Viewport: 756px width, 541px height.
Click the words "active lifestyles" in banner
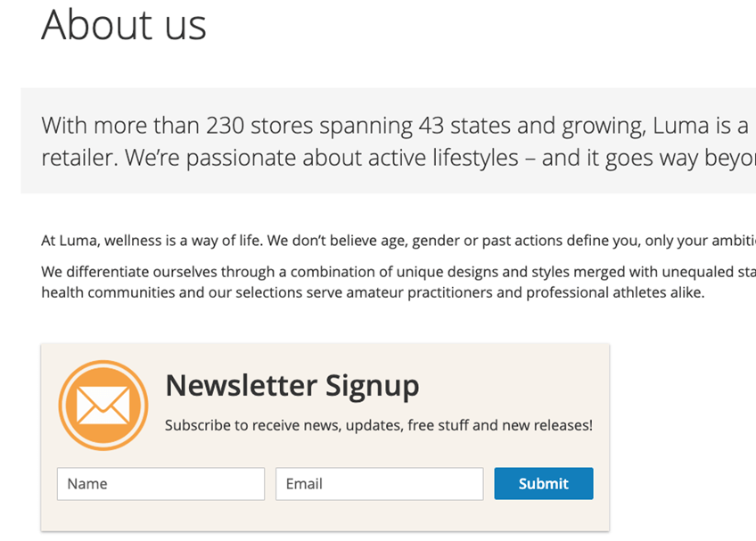coord(410,158)
